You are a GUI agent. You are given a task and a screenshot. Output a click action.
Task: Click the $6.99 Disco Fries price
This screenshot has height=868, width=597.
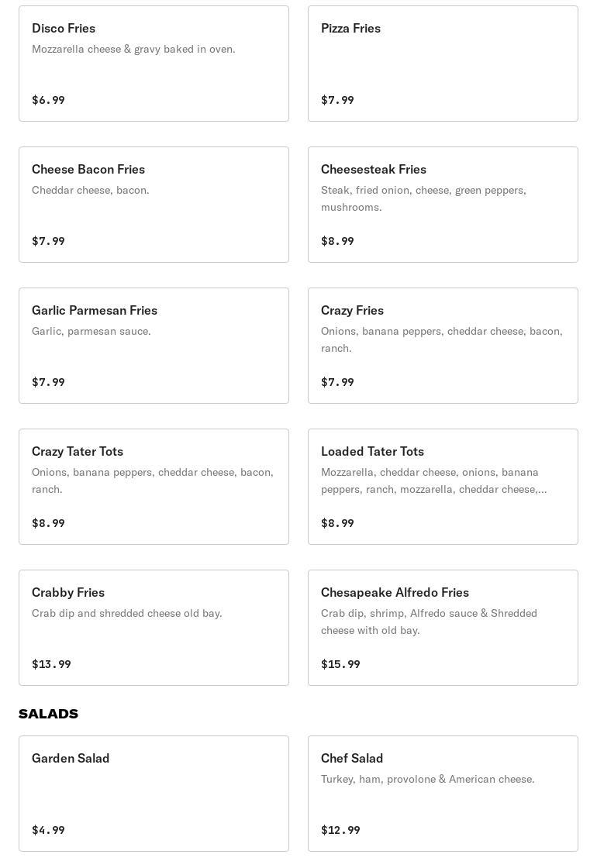pyautogui.click(x=48, y=100)
